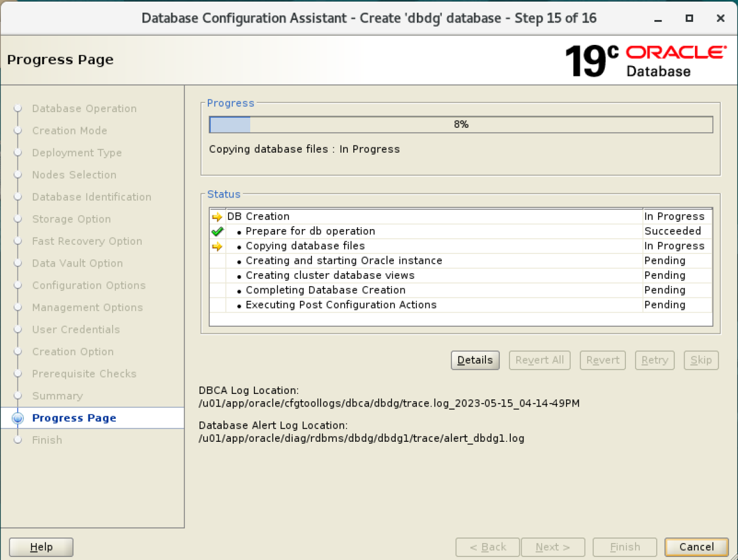Select Creation Mode step in sidebar
Image resolution: width=738 pixels, height=560 pixels.
(70, 131)
